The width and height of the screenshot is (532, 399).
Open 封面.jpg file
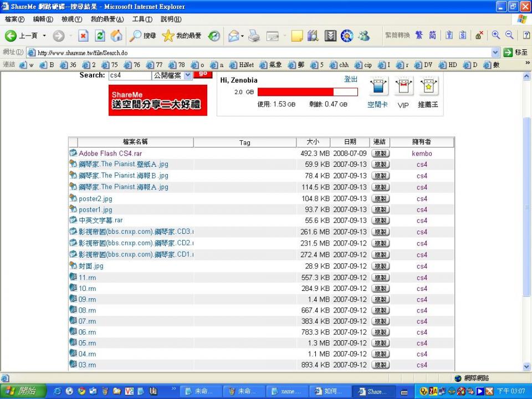pos(91,267)
